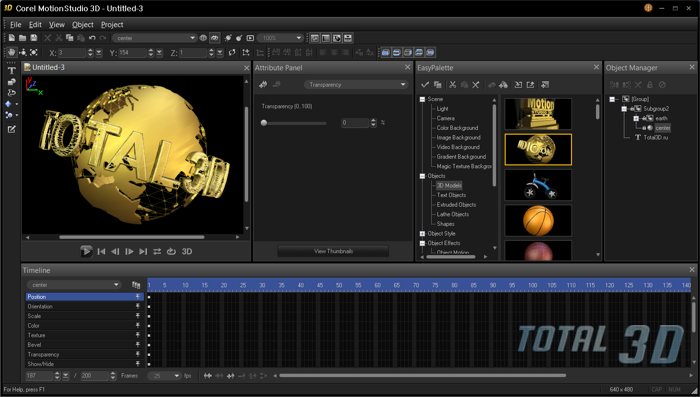Collapse the Scene tree node
The height and width of the screenshot is (397, 700).
click(422, 99)
